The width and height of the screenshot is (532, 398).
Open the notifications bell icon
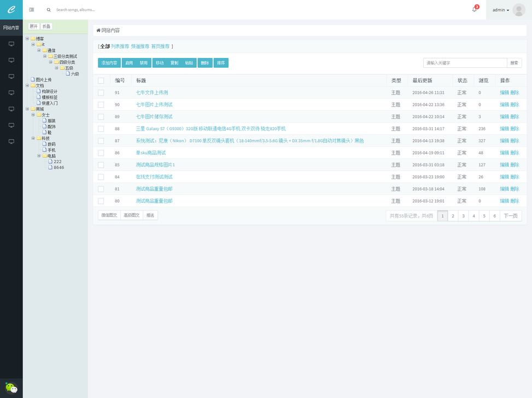pyautogui.click(x=475, y=9)
